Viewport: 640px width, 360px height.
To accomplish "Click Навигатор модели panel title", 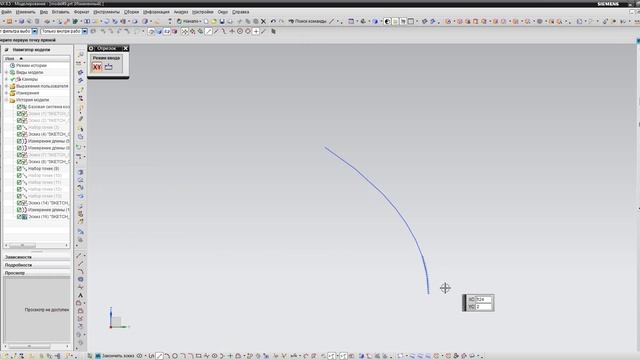I will pos(31,50).
